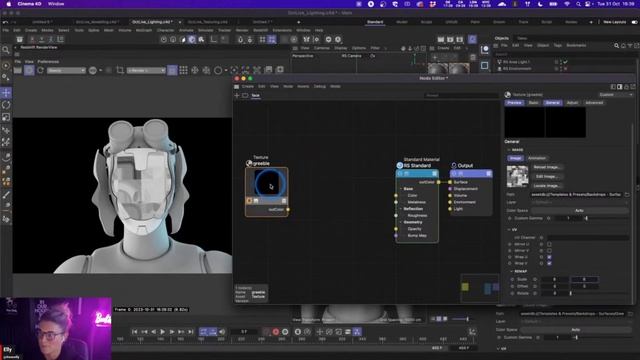Screen dimensions: 640x360
Task: Click the hamburger menu icon in Node Editor
Action: click(x=236, y=87)
